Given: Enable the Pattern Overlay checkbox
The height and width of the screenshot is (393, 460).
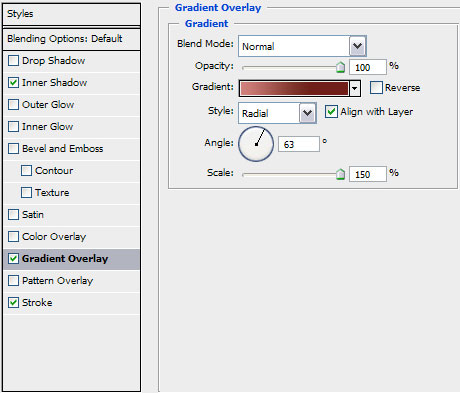Looking at the screenshot, I should pos(13,281).
